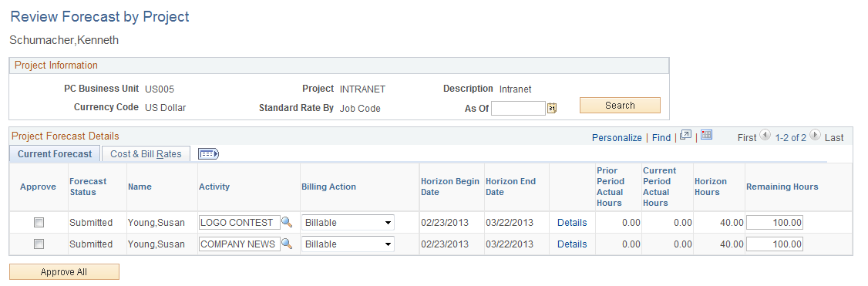This screenshot has width=868, height=286.
Task: Click the Approve All button
Action: pyautogui.click(x=64, y=271)
